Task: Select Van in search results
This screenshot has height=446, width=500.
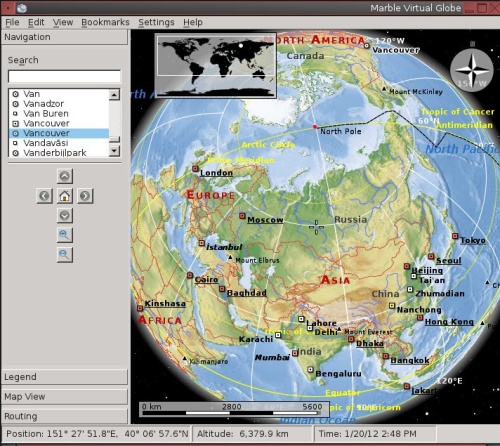Action: pyautogui.click(x=59, y=94)
